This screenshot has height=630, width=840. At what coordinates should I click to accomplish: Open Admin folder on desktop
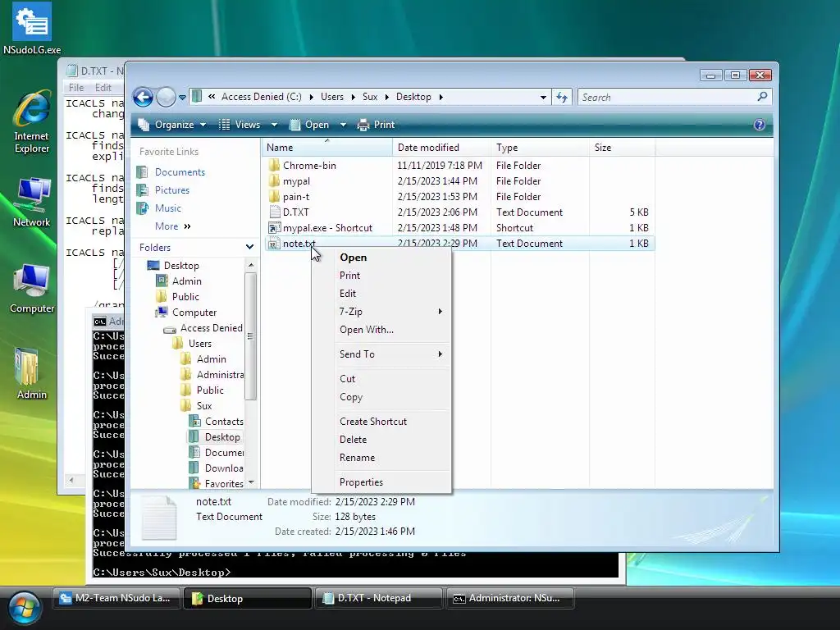point(32,374)
